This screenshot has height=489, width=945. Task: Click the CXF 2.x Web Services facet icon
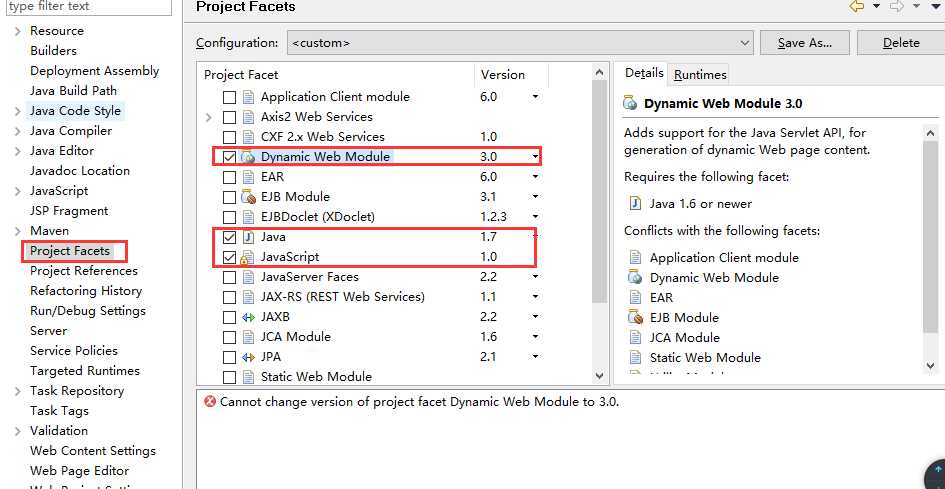[x=248, y=137]
